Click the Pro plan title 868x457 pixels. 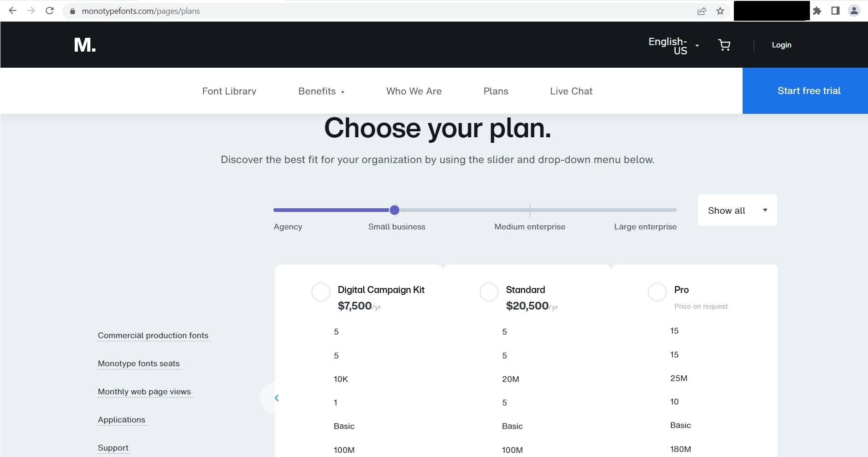(x=681, y=290)
